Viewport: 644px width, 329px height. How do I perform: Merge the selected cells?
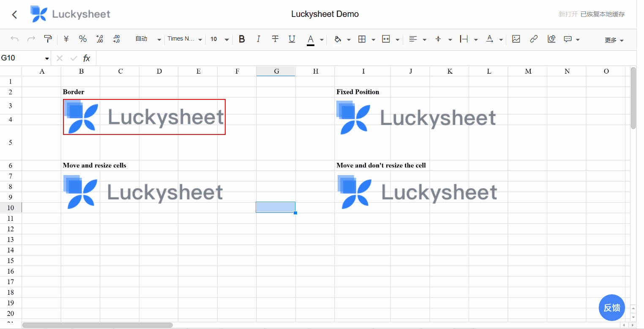point(386,39)
